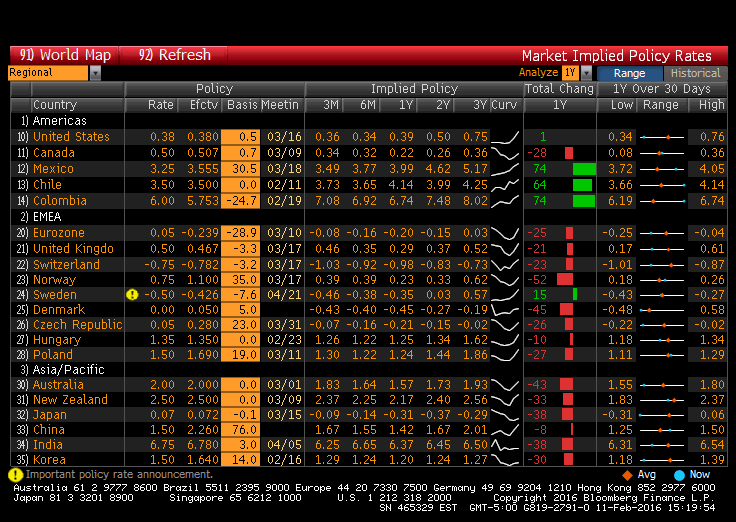736x522 pixels.
Task: Click the United States curve sparkline
Action: tap(505, 137)
